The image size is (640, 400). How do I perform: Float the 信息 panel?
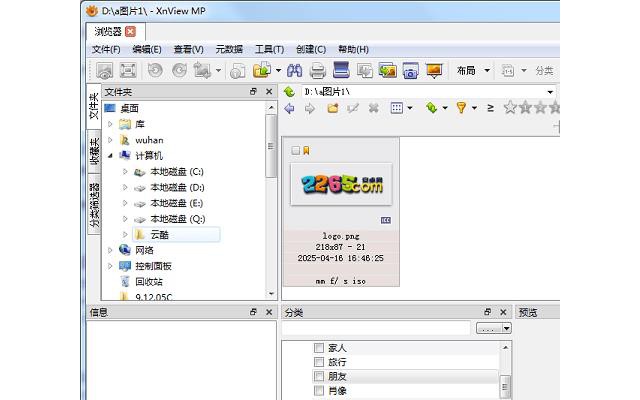click(x=253, y=312)
